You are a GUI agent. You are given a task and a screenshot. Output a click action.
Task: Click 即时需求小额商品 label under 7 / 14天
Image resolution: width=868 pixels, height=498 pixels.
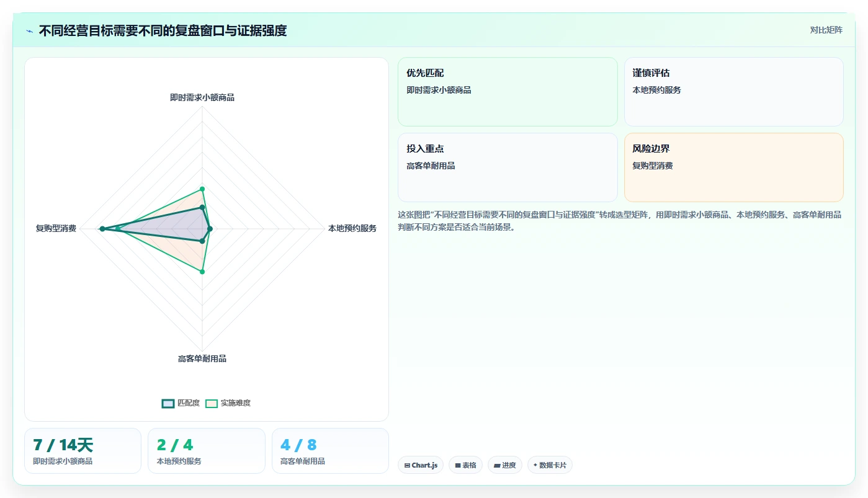pyautogui.click(x=63, y=461)
